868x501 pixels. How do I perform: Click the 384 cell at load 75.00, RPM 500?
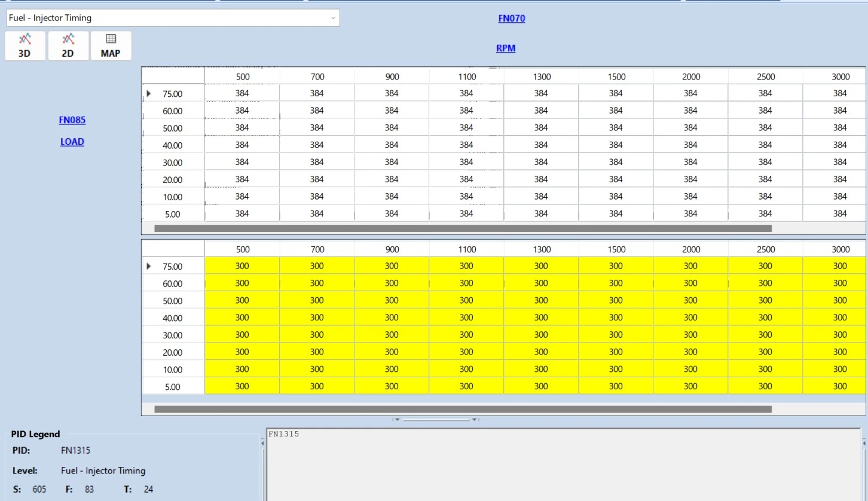(x=242, y=93)
